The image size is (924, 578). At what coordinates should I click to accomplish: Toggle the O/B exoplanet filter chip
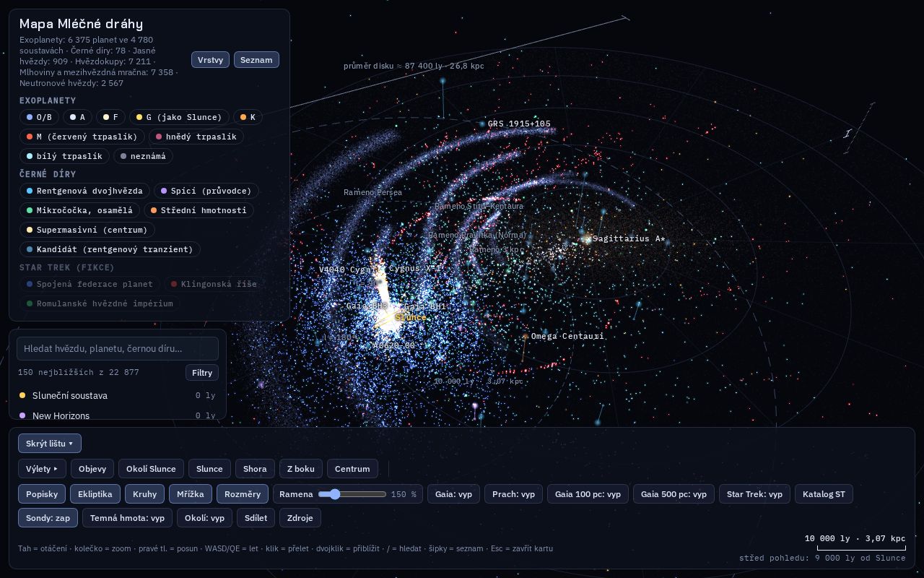[x=39, y=117]
